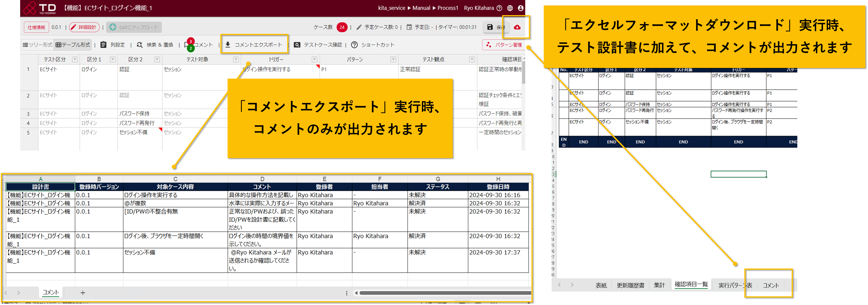
Task: Click Process1 in the breadcrumb
Action: point(448,8)
